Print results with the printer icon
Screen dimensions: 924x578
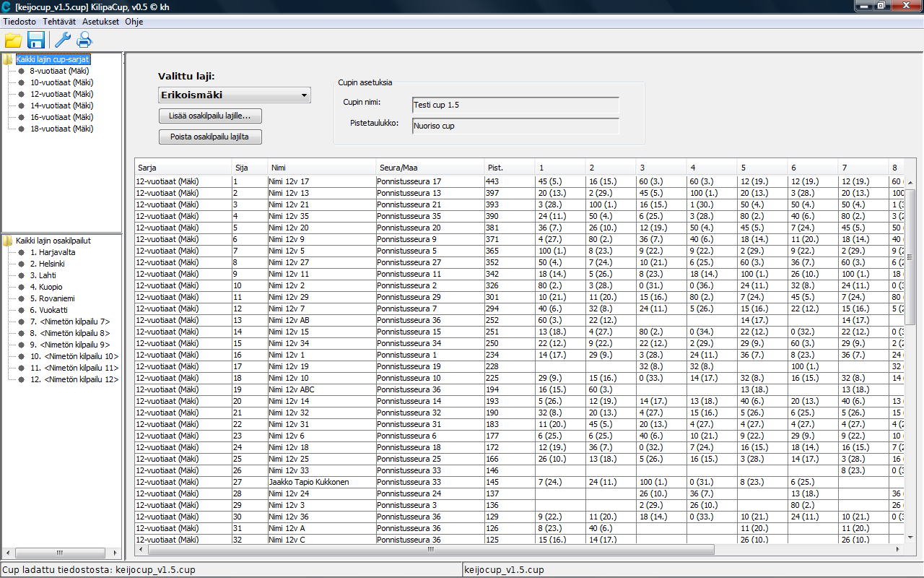[x=84, y=40]
